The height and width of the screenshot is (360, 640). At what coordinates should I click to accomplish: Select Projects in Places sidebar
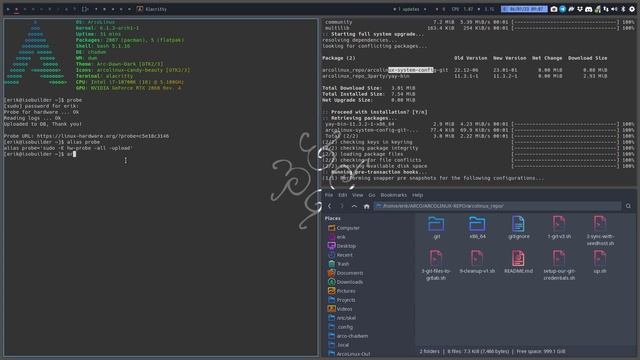click(341, 300)
